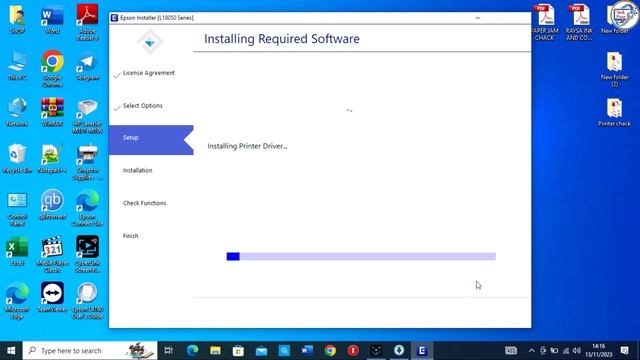Open HP LaserJet printer desktop shortcut
The height and width of the screenshot is (360, 640).
[87, 116]
